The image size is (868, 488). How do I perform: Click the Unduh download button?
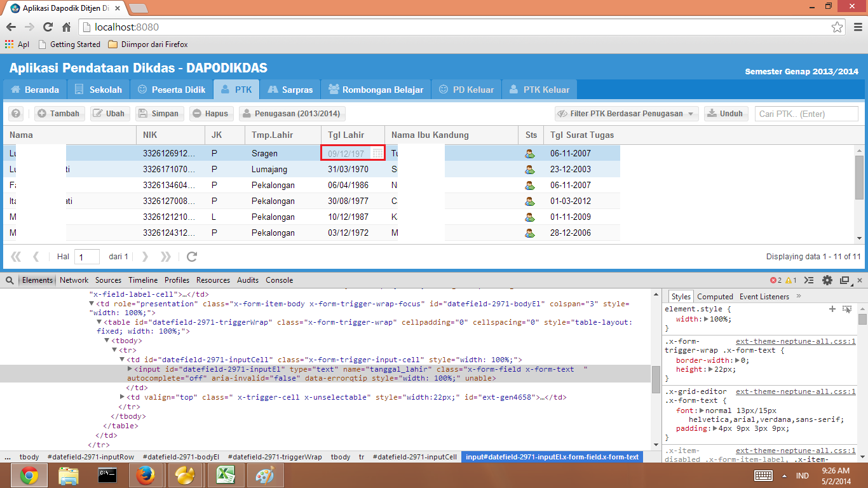pyautogui.click(x=725, y=114)
